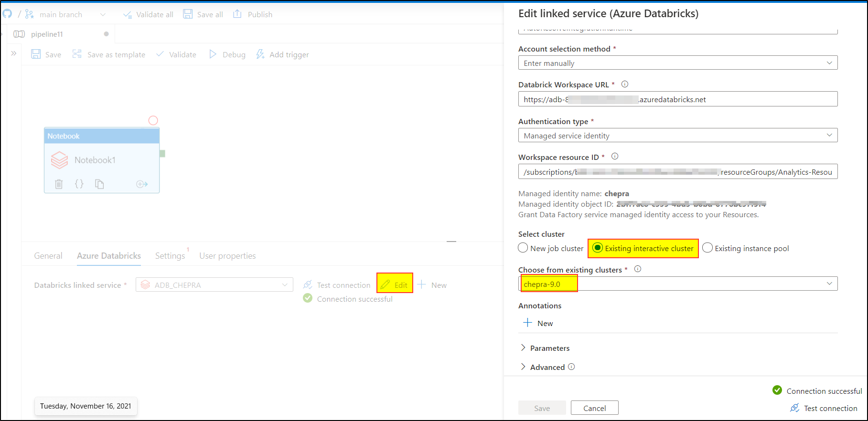
Task: Click the pipeline Save button
Action: [46, 54]
